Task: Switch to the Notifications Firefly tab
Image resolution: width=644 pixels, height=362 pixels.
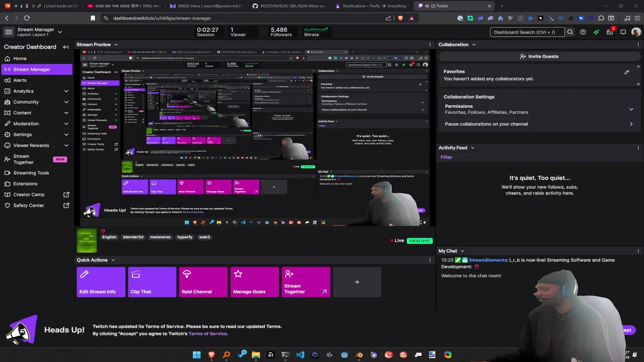Action: pos(371,6)
